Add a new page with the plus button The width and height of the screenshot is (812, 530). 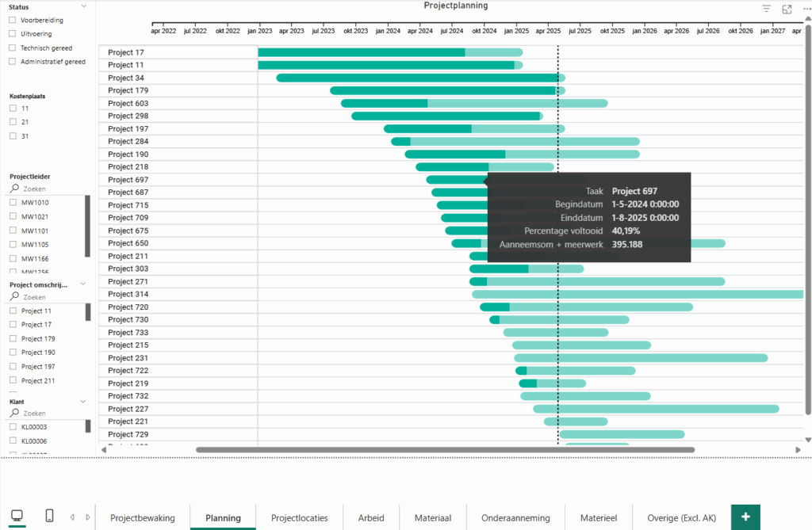[745, 517]
